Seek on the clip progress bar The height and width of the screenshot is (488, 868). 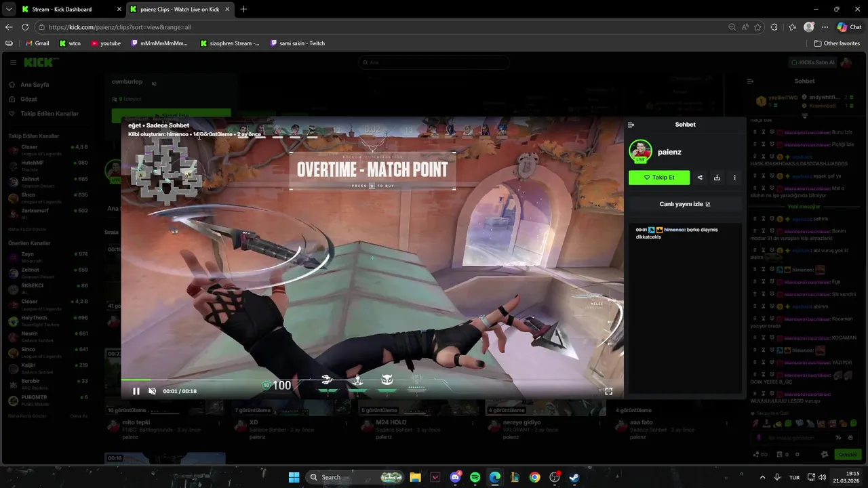pyautogui.click(x=372, y=380)
